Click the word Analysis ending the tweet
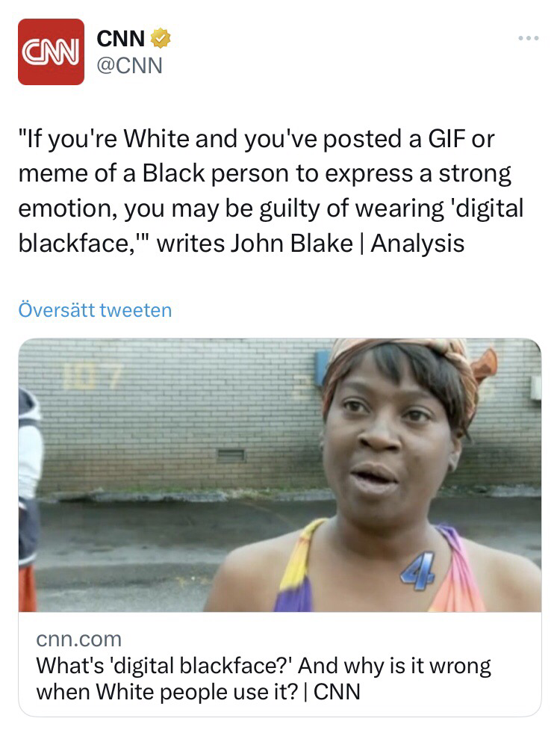Screen dimensions: 560x736 [x=417, y=244]
